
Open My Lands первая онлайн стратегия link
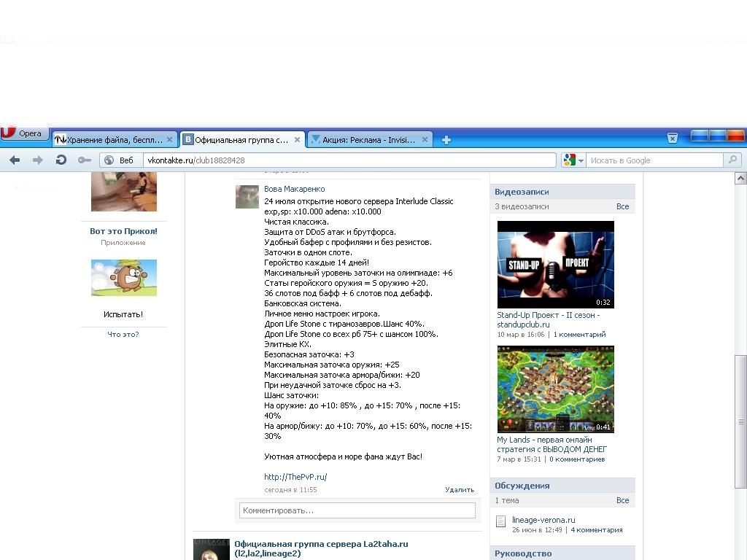[x=551, y=444]
